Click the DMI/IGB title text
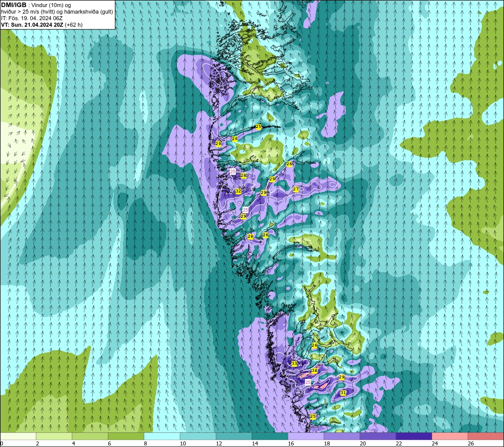The image size is (504, 447). (x=14, y=5)
